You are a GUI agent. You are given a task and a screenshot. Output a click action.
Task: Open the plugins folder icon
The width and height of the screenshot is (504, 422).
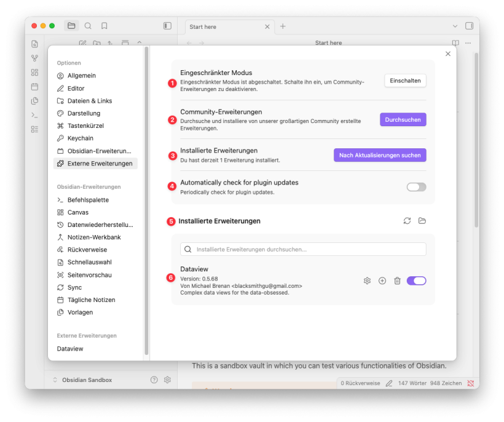[x=422, y=221]
